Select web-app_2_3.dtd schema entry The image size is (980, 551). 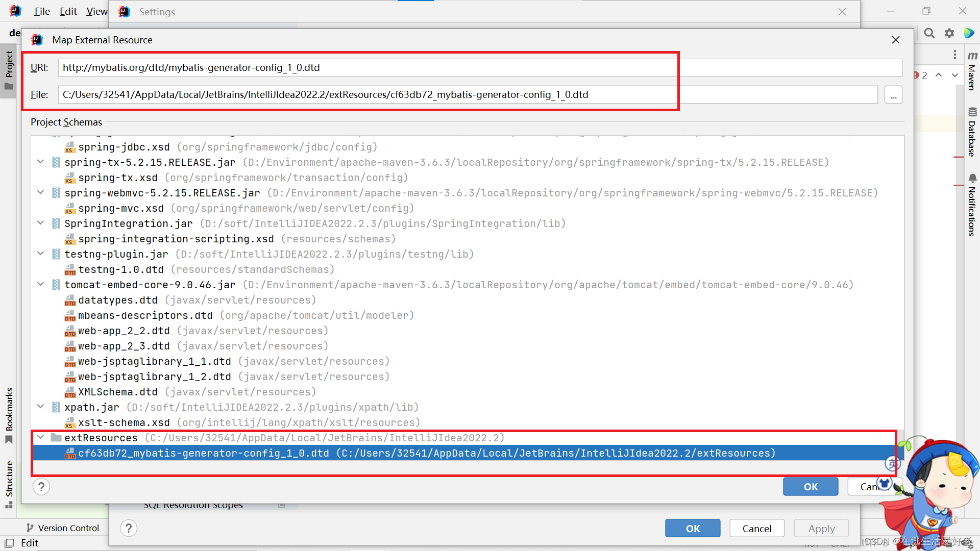[124, 346]
